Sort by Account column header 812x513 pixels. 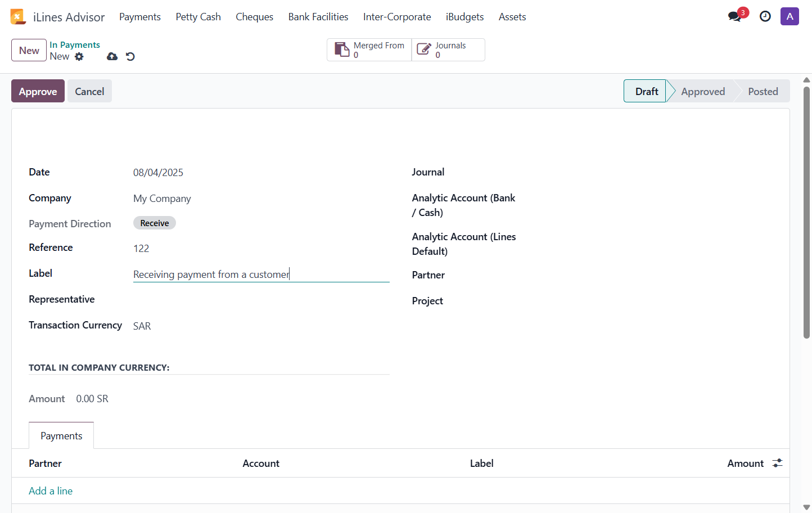pyautogui.click(x=261, y=463)
